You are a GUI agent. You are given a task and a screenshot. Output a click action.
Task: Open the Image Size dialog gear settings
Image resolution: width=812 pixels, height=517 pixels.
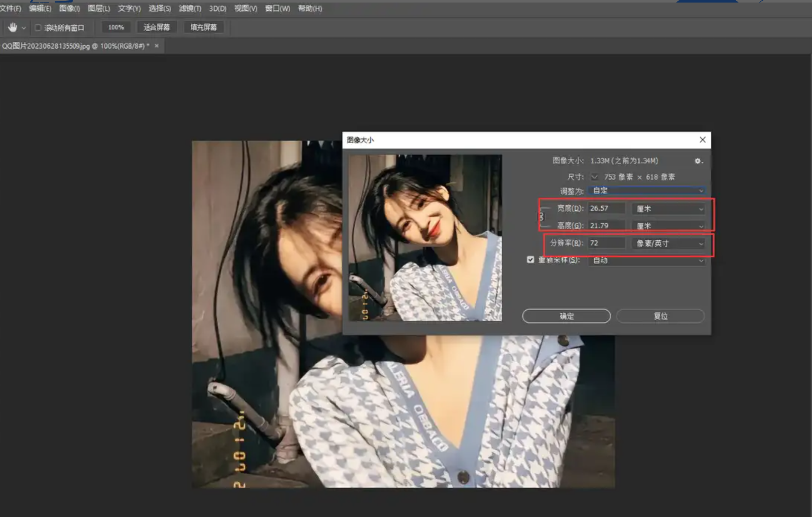[698, 161]
